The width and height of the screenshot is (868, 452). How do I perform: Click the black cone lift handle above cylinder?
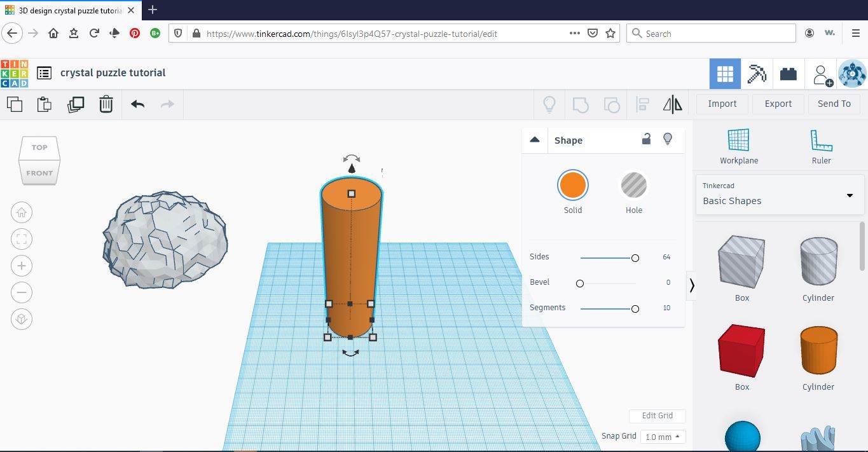352,168
